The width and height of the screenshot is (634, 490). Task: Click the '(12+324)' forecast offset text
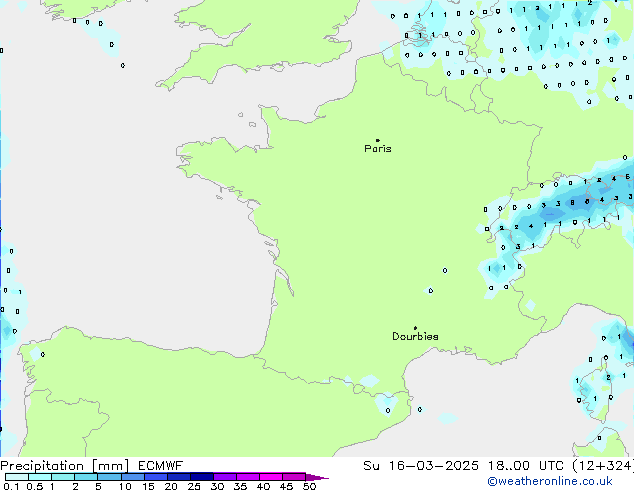(603, 466)
